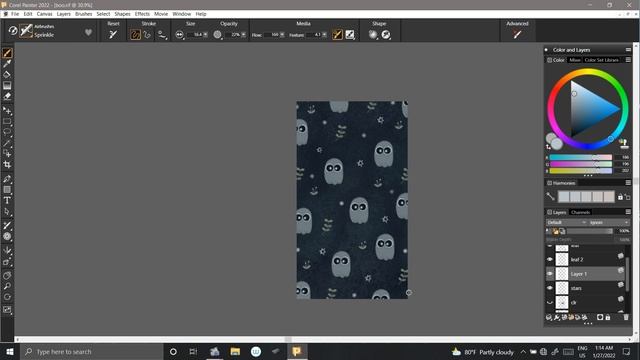Open the Color panel options menu

(x=628, y=60)
